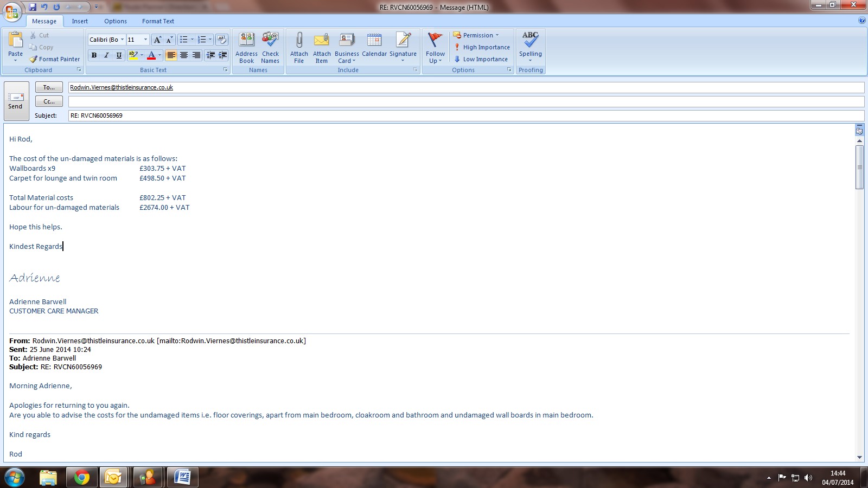
Task: Click in the Subject field
Action: [465, 115]
